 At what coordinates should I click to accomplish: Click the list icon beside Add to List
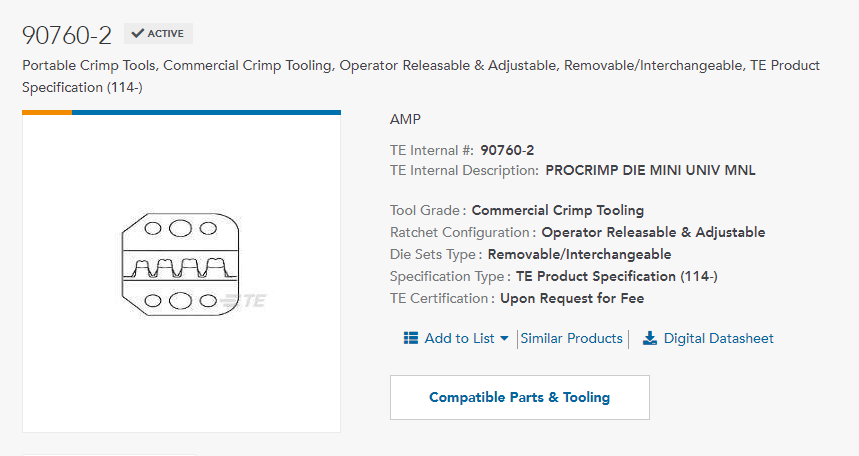click(411, 338)
